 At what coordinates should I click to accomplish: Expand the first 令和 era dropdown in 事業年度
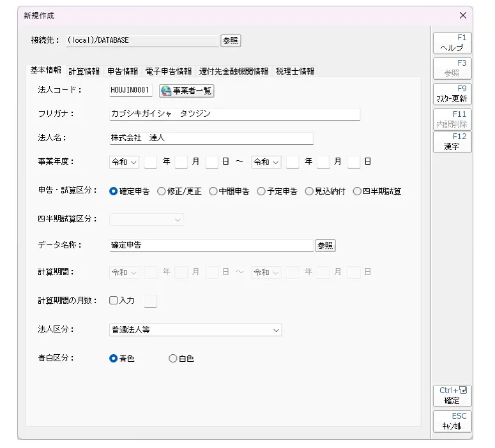[125, 162]
